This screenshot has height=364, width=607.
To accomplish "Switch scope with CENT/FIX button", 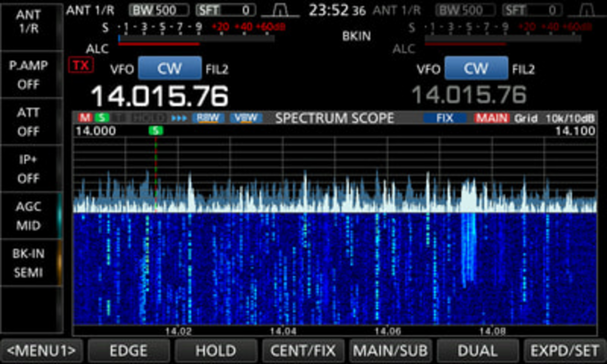I will 303,351.
